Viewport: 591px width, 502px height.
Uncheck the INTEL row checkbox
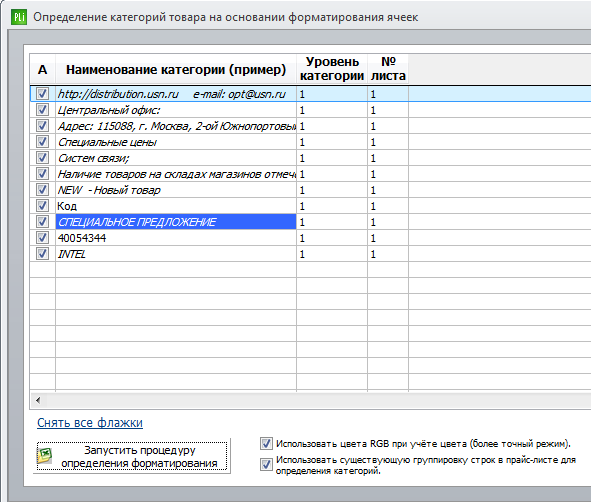tap(42, 254)
